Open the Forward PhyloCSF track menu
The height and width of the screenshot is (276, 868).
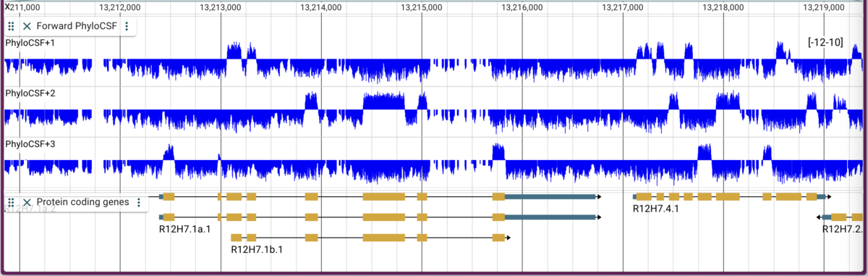click(x=127, y=26)
